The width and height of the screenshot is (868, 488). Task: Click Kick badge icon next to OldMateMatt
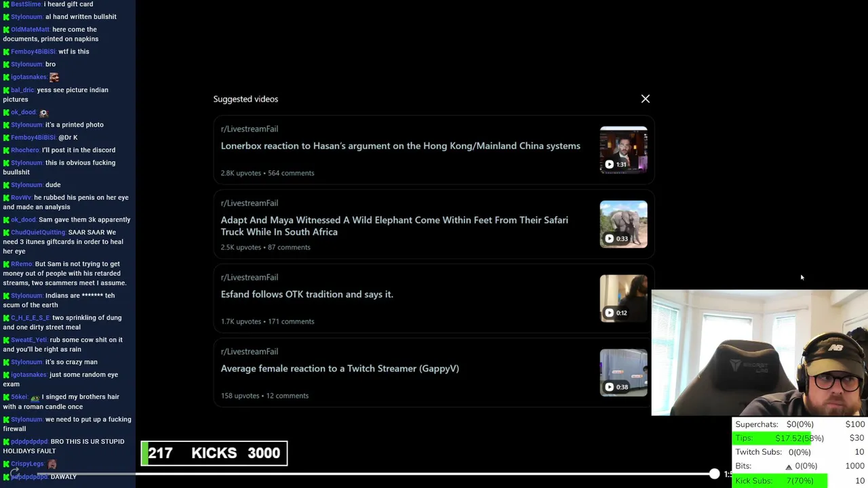6,29
